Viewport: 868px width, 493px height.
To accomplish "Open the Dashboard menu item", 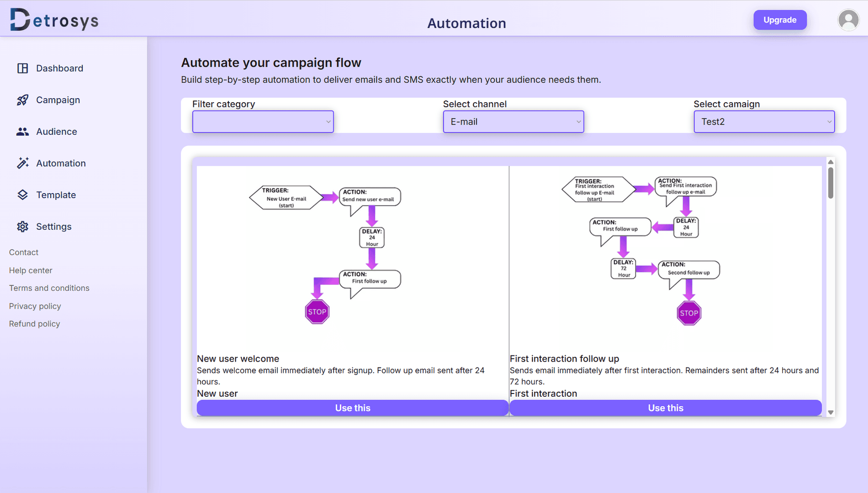I will 59,68.
